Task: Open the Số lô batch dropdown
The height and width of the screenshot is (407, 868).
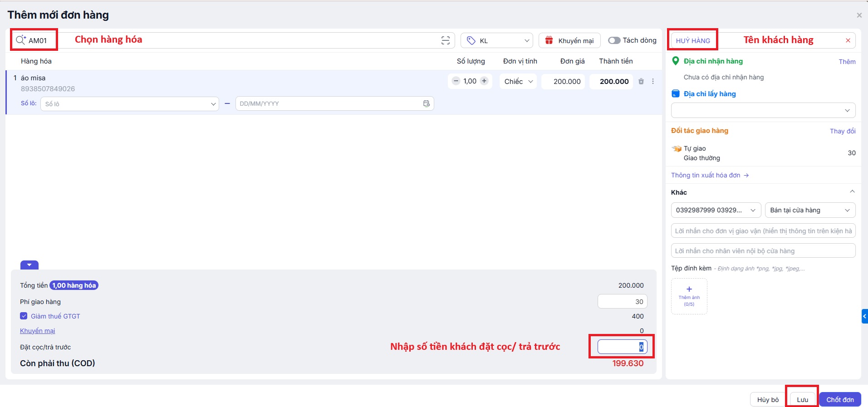Action: point(130,104)
